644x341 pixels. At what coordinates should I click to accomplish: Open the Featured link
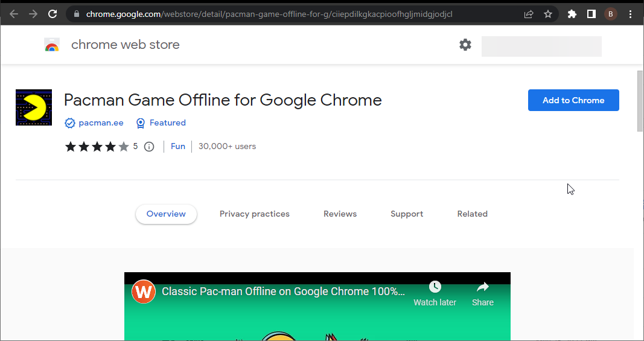coord(168,123)
